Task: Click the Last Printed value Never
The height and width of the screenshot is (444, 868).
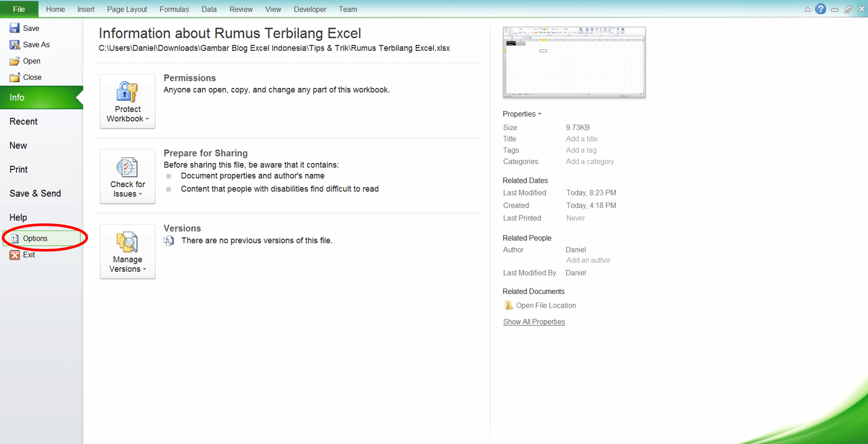Action: [575, 218]
